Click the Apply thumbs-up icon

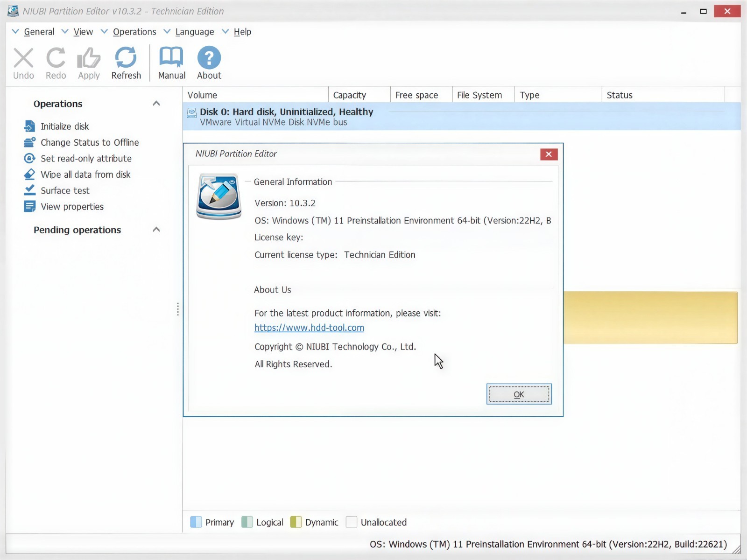click(x=89, y=58)
